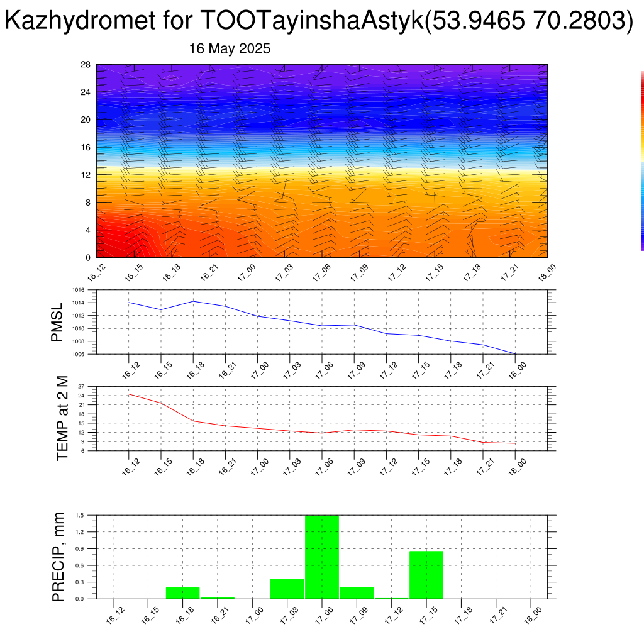The image size is (644, 644).
Task: Click the date label "16 May 2025"
Action: (x=230, y=48)
